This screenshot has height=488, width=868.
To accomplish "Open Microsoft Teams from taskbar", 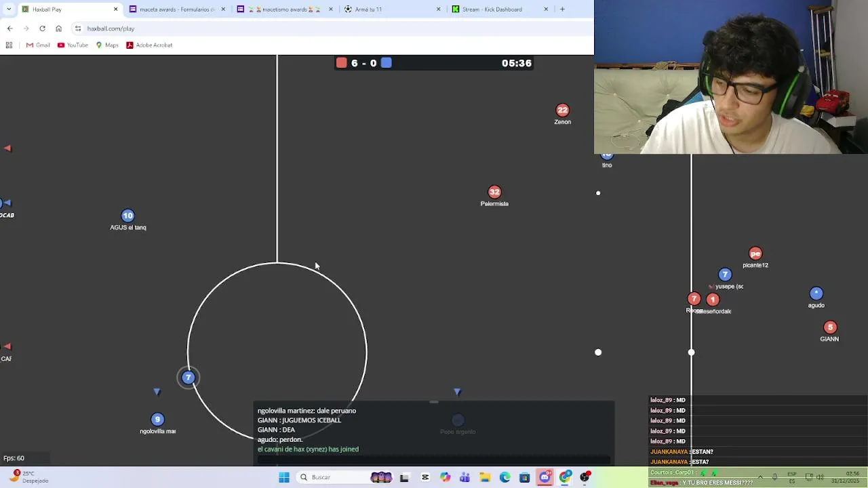I will click(465, 477).
